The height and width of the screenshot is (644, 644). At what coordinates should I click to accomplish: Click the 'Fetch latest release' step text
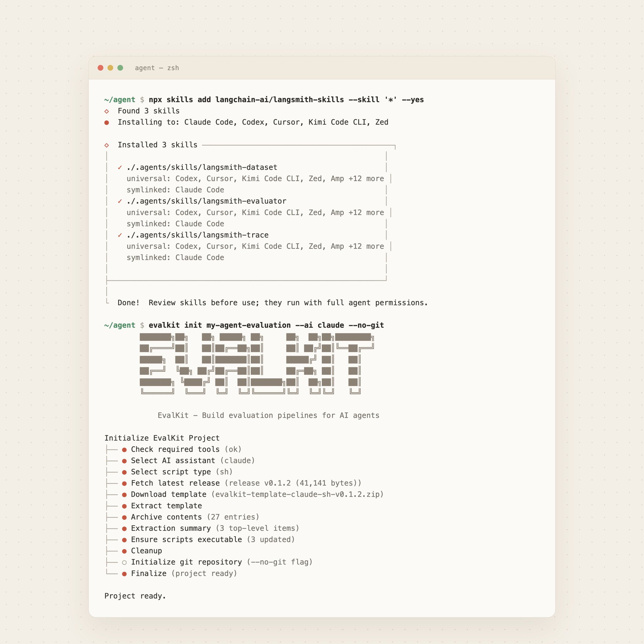(175, 483)
